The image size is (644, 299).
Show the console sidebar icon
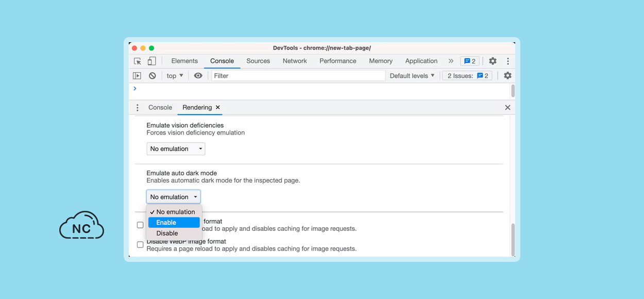pyautogui.click(x=137, y=76)
